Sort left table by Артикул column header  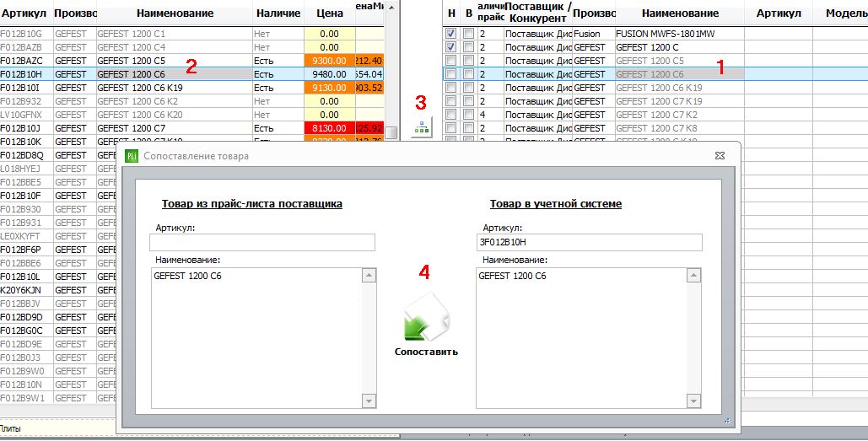pyautogui.click(x=24, y=13)
